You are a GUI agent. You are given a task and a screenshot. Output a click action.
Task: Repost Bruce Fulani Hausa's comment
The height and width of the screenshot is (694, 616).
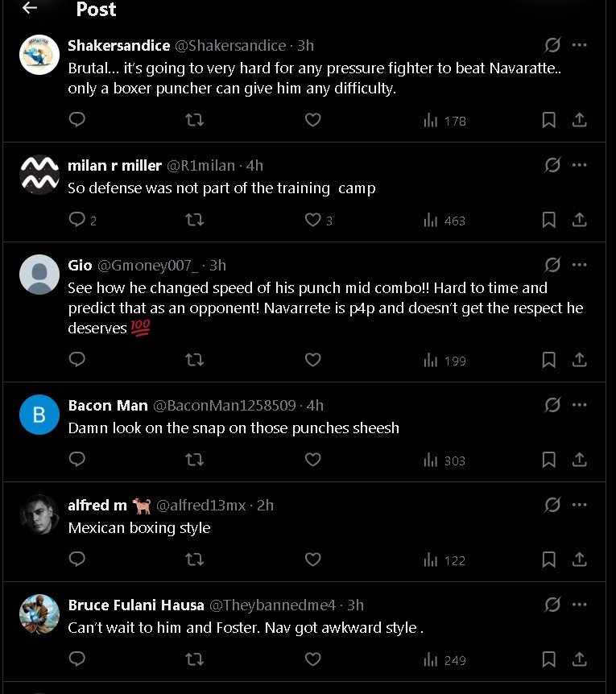coord(194,659)
